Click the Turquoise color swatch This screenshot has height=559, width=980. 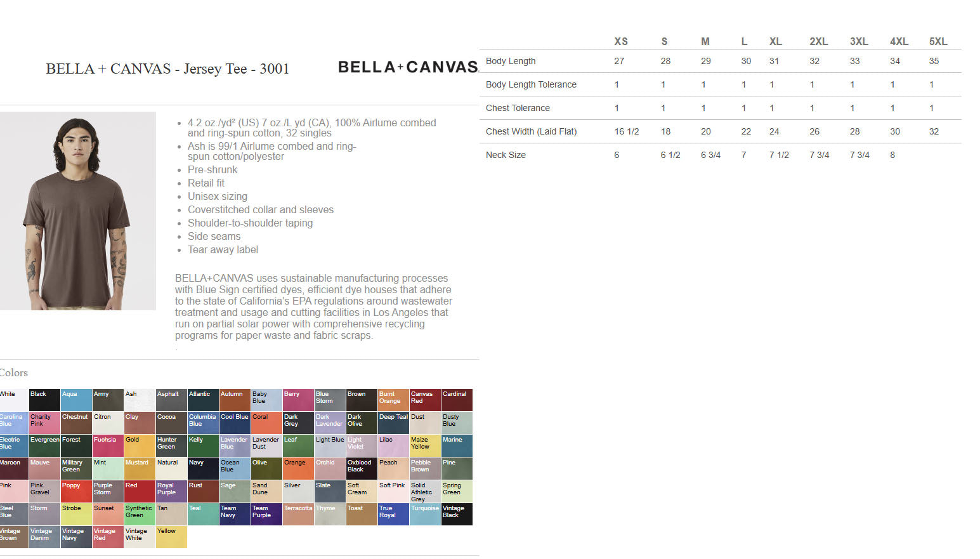click(425, 515)
